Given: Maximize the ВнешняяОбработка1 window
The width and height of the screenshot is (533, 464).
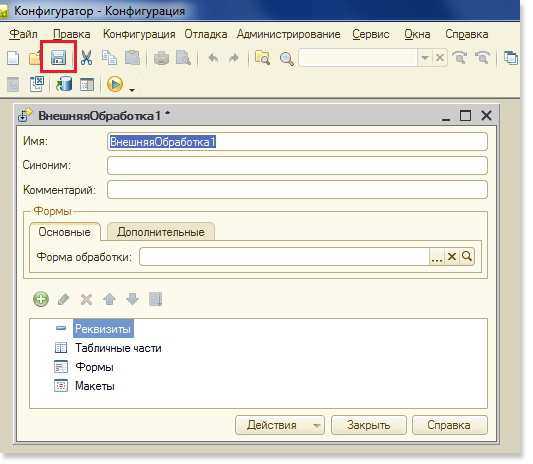Looking at the screenshot, I should coord(465,116).
